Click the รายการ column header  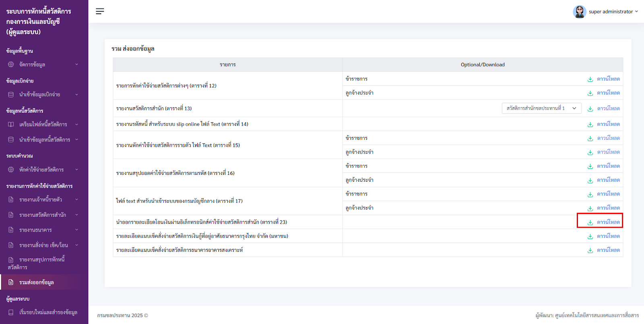(x=228, y=64)
